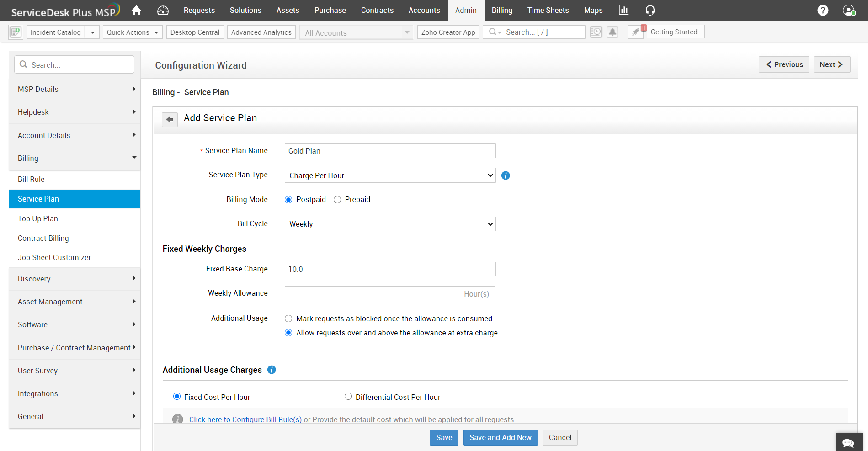Open the reports bar chart icon
The height and width of the screenshot is (451, 868).
(x=623, y=10)
